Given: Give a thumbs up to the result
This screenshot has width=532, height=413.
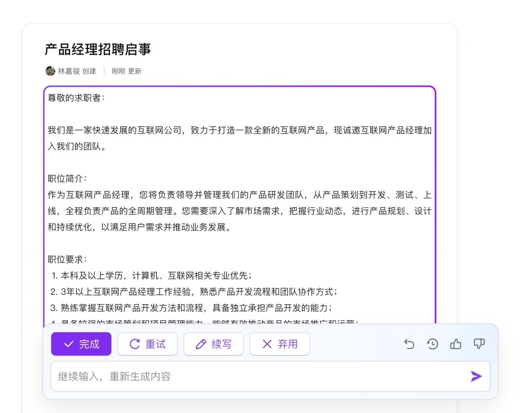Looking at the screenshot, I should pyautogui.click(x=456, y=344).
